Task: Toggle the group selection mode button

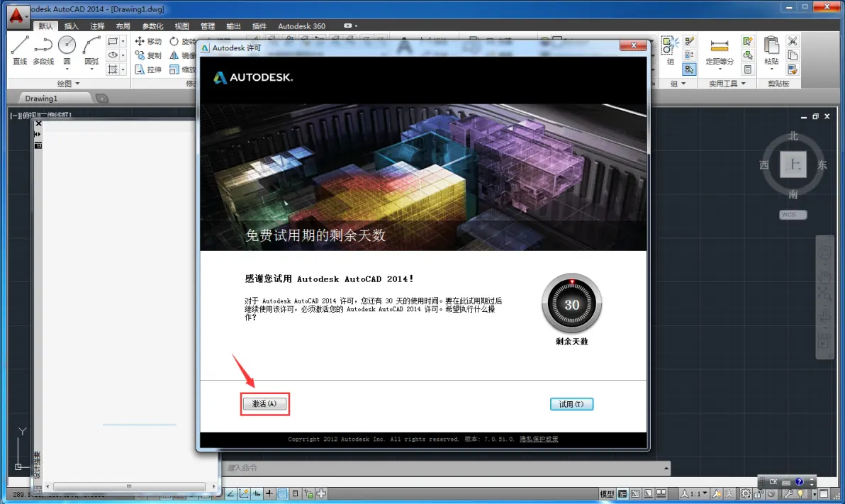Action: pos(689,69)
